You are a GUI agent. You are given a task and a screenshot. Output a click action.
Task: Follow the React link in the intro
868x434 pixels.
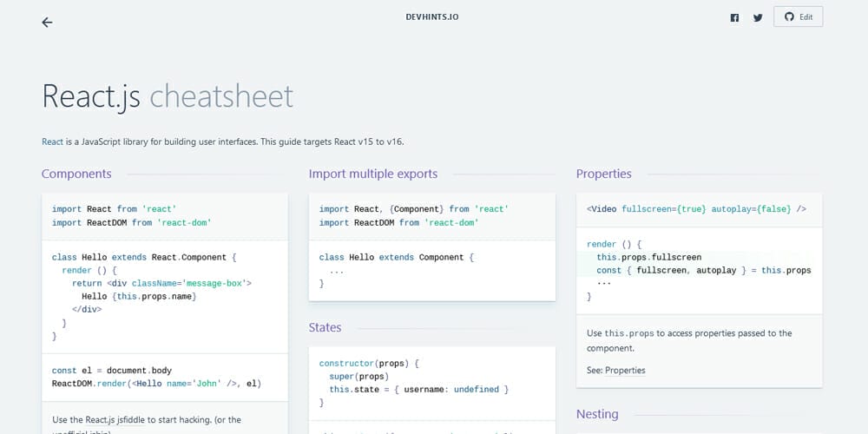[53, 141]
